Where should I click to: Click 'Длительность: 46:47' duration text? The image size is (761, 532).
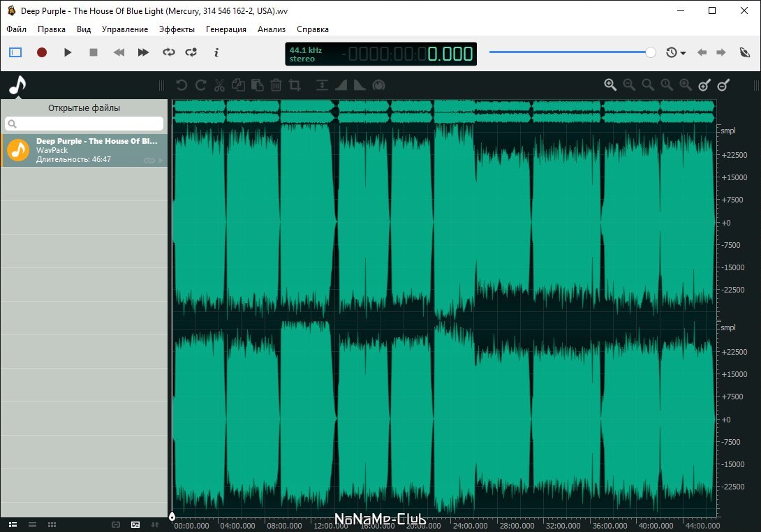pos(73,159)
